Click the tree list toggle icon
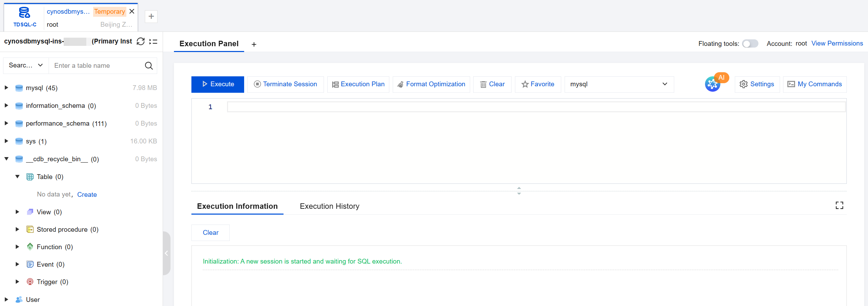The image size is (868, 306). pyautogui.click(x=153, y=41)
